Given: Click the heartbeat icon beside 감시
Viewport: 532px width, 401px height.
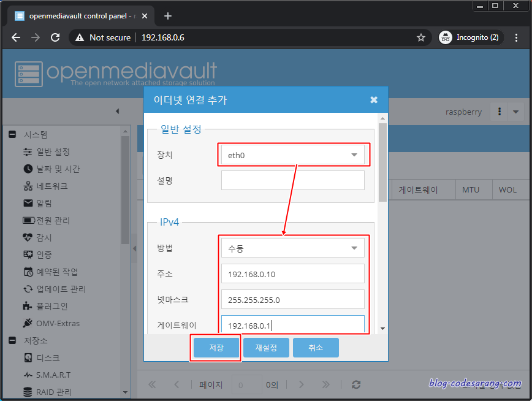Looking at the screenshot, I should (x=28, y=237).
